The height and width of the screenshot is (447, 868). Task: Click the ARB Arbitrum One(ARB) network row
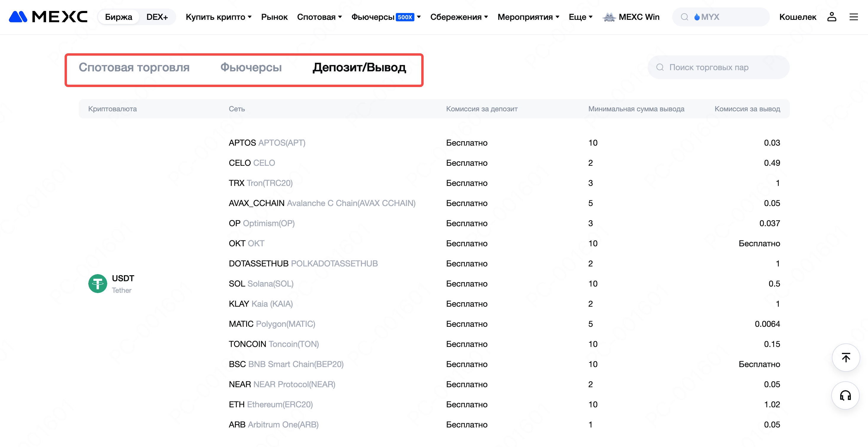click(505, 425)
